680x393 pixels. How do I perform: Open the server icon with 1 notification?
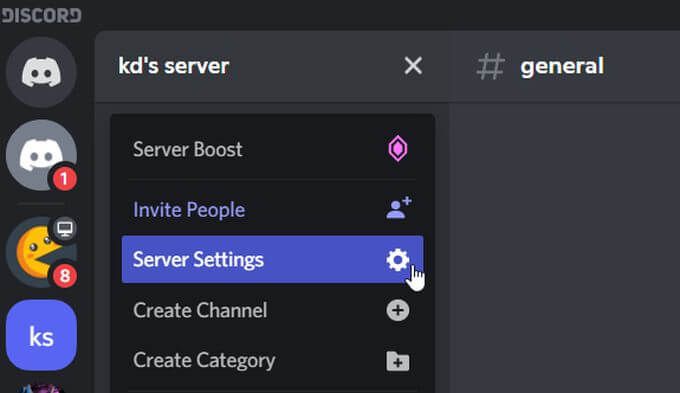click(41, 155)
